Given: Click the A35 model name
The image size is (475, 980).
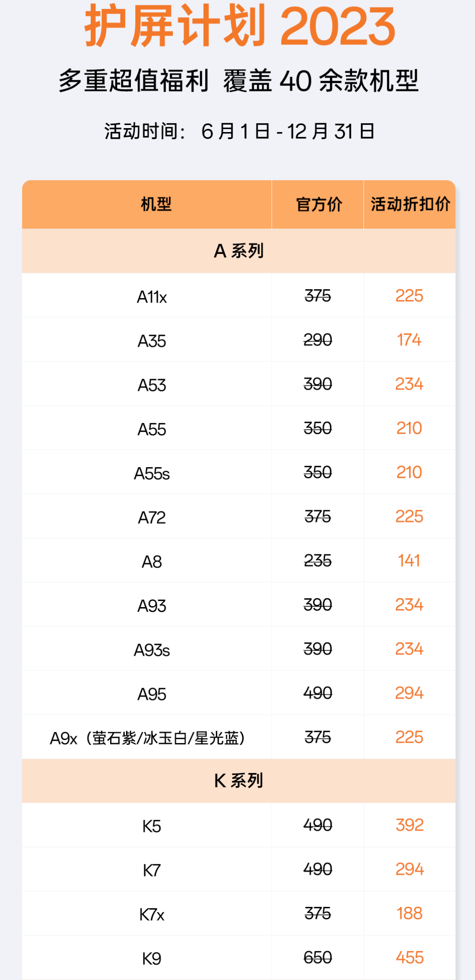Looking at the screenshot, I should coord(152,341).
